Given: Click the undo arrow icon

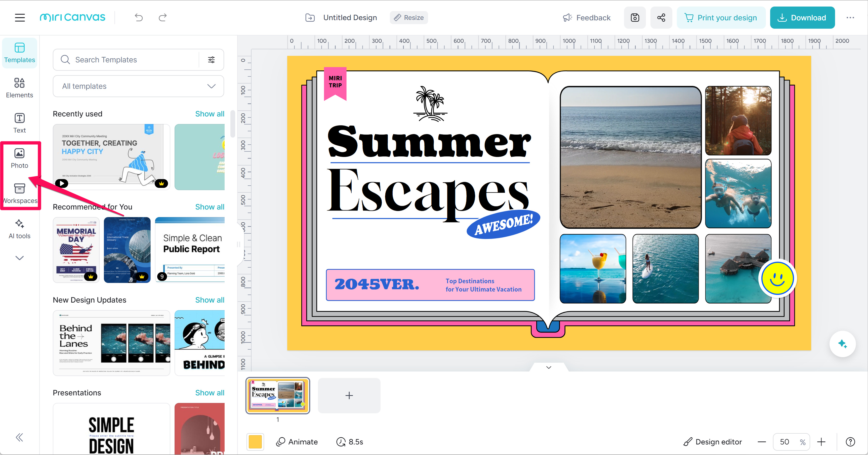Looking at the screenshot, I should click(139, 18).
